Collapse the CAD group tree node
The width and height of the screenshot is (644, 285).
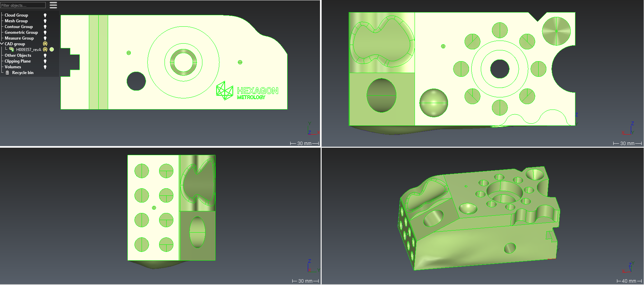point(2,44)
